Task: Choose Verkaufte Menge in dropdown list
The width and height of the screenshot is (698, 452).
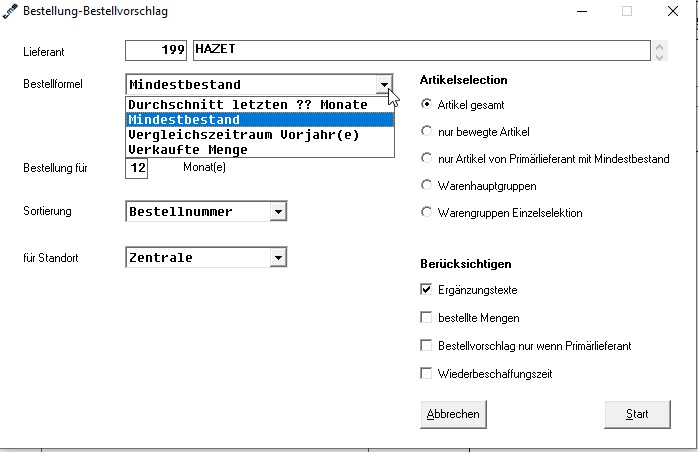Action: coord(260,150)
